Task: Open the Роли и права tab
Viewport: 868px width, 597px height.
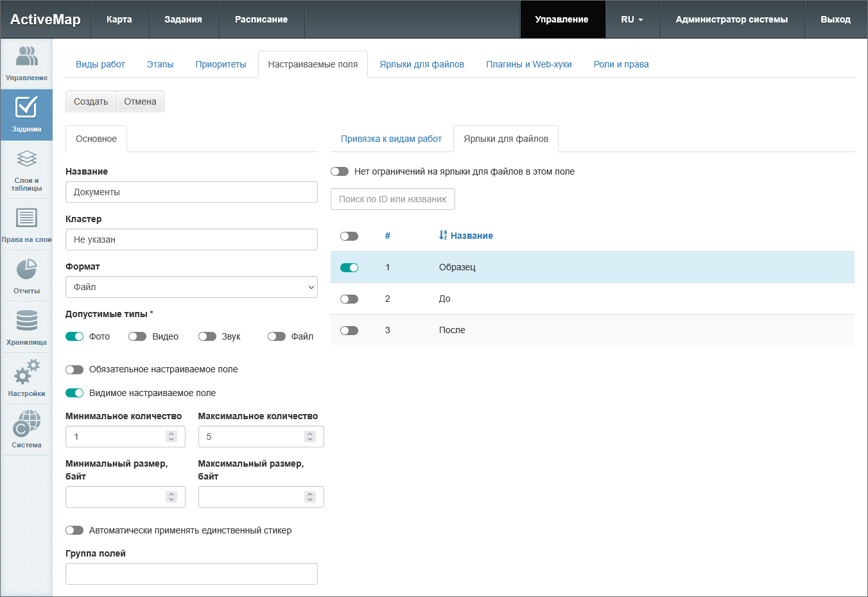Action: pyautogui.click(x=621, y=64)
